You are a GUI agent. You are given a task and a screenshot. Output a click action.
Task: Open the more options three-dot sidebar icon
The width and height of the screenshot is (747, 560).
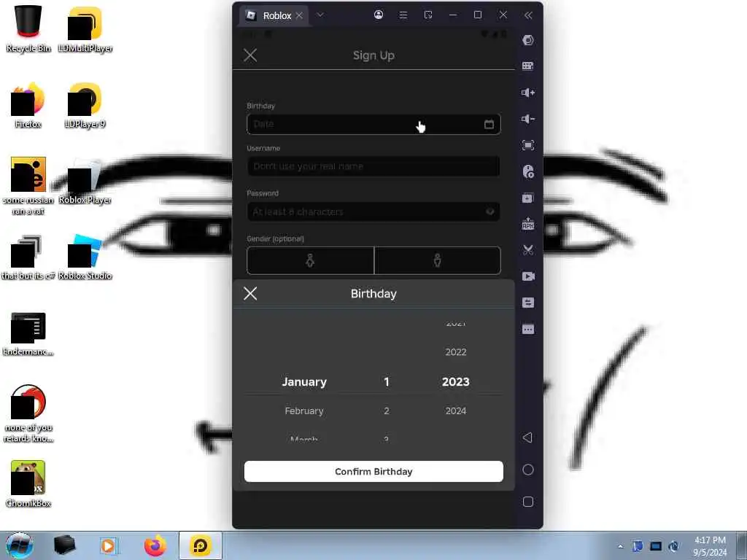click(528, 329)
